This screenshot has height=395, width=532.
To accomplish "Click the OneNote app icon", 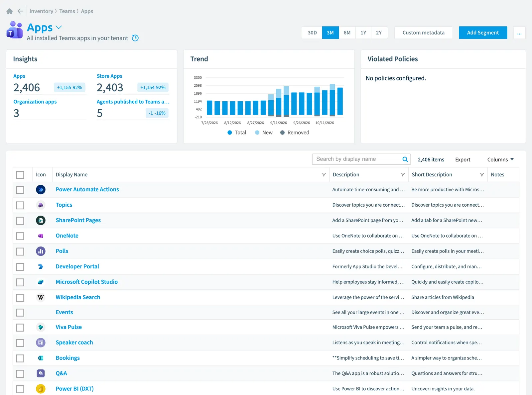I will coord(41,236).
